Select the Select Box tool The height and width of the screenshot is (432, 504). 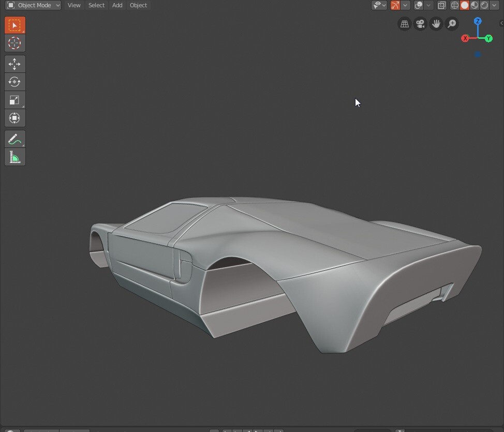point(14,25)
